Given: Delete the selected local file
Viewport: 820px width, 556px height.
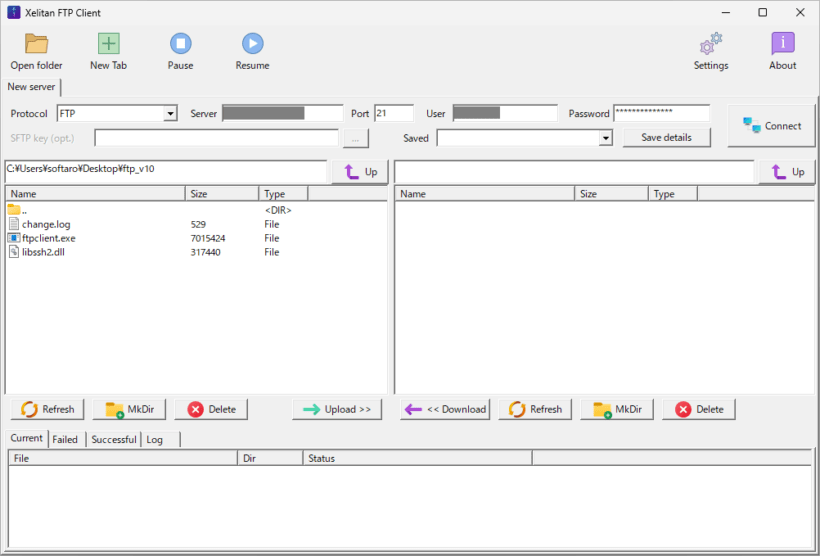Looking at the screenshot, I should [x=211, y=410].
